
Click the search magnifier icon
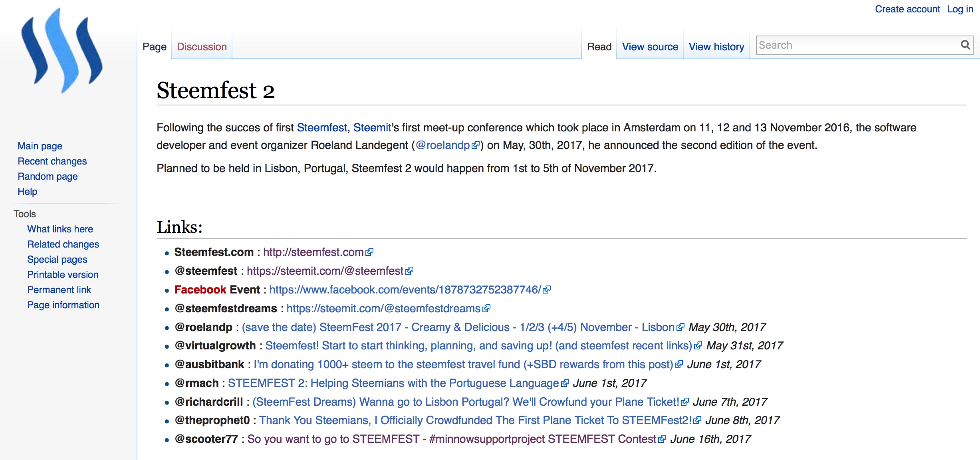coord(965,45)
